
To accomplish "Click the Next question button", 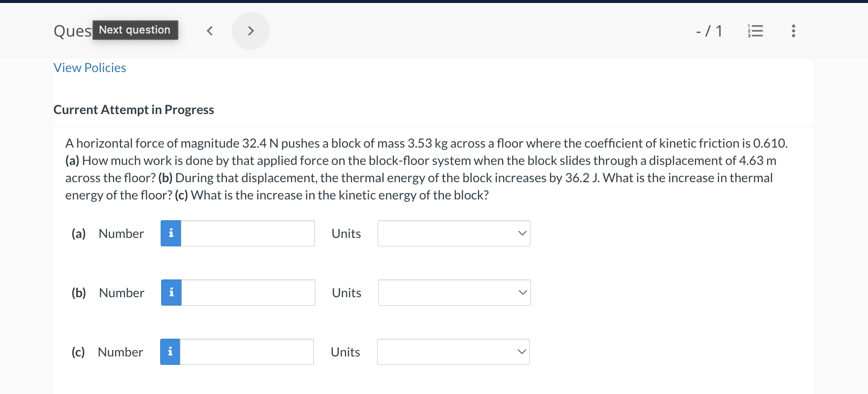I will [x=135, y=30].
